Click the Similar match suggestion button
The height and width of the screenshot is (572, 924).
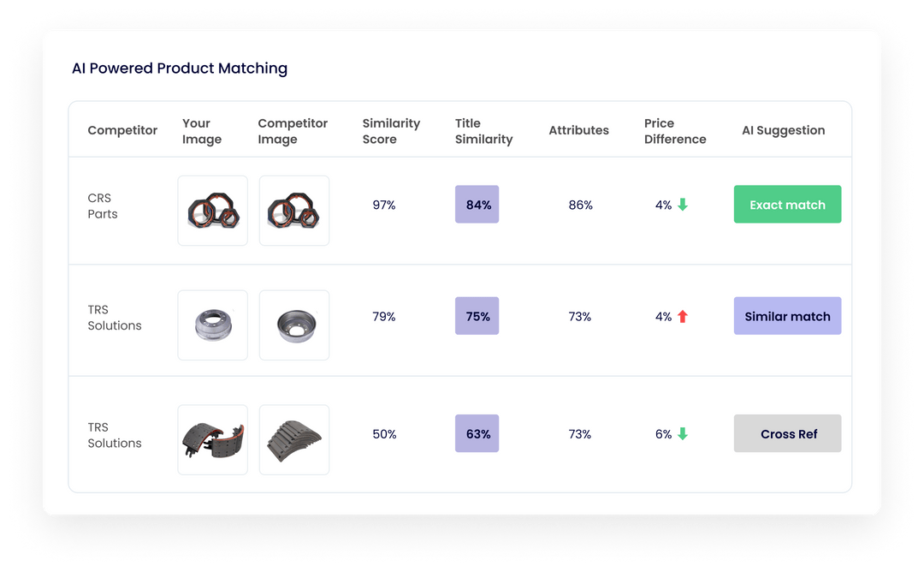[787, 316]
